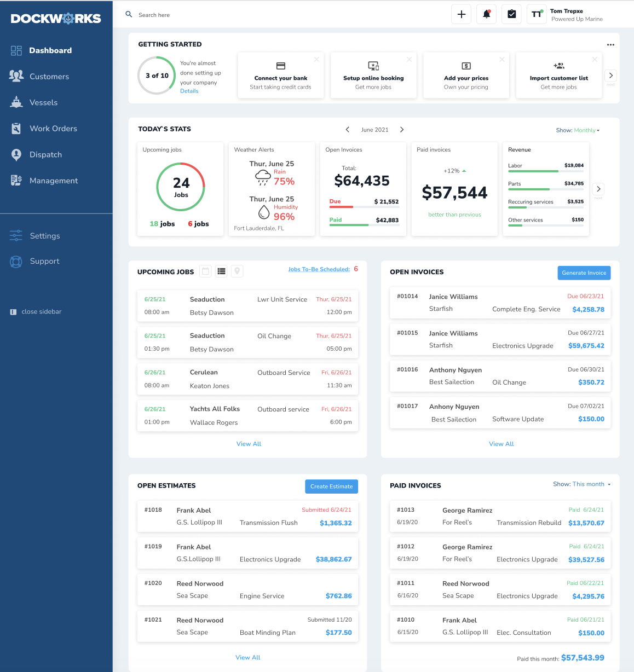This screenshot has height=672, width=634.
Task: Click the Generate Invoice button
Action: point(584,273)
